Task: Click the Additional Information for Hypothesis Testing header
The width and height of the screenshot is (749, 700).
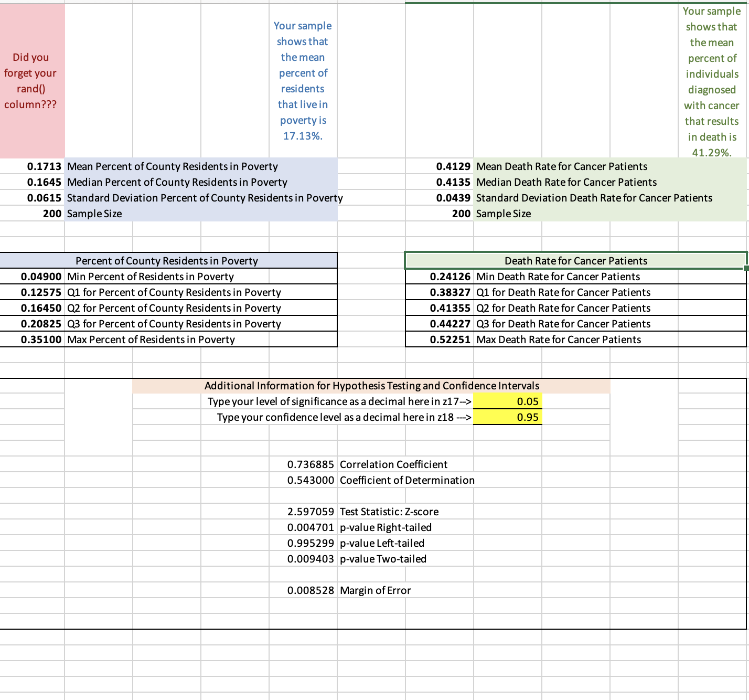Action: [x=372, y=386]
